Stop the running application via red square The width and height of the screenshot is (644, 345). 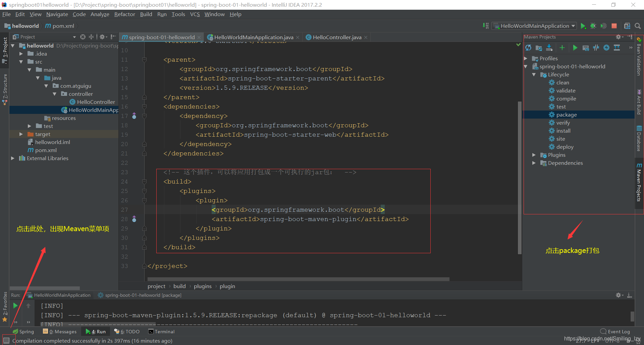pos(614,26)
